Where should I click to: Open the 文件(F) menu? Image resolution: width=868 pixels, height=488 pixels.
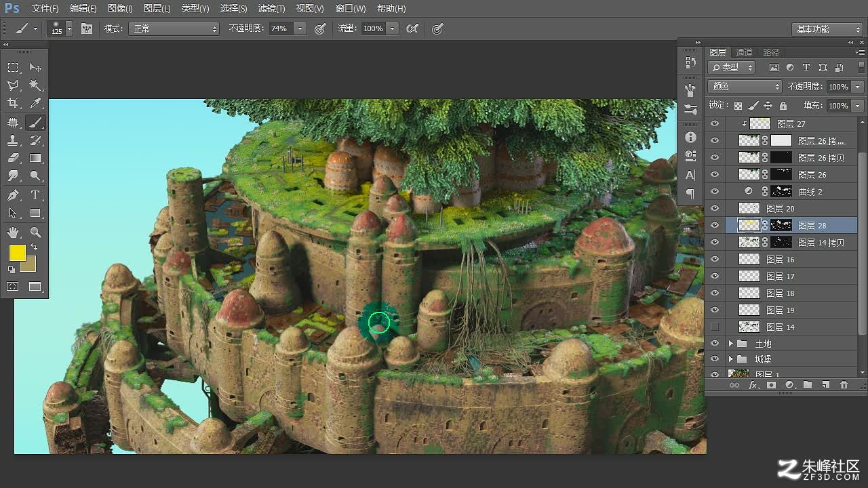tap(45, 9)
